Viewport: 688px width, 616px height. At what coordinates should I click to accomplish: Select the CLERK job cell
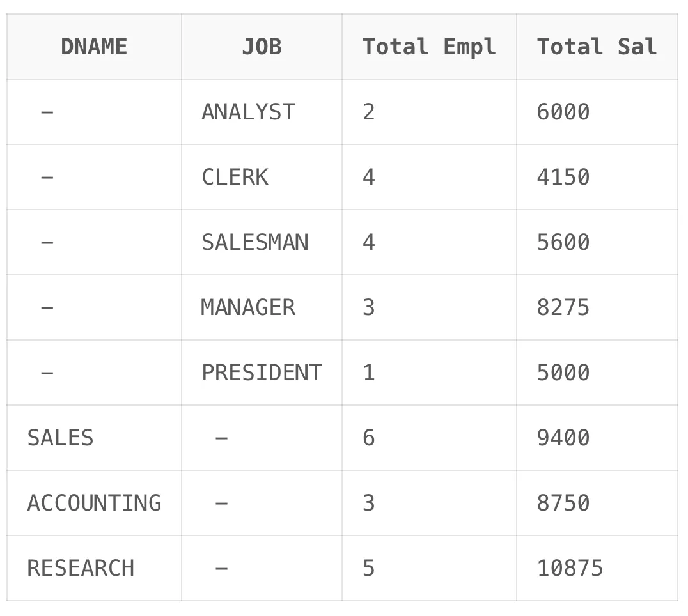coord(235,178)
